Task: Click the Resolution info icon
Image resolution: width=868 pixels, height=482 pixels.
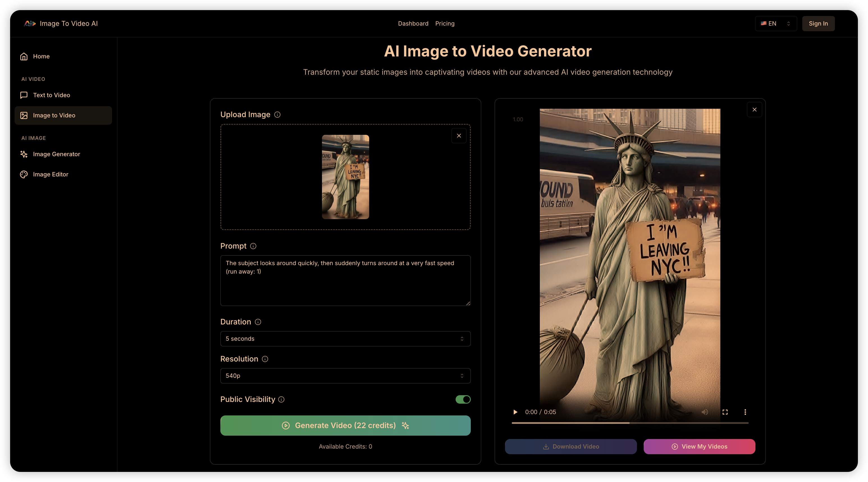Action: (265, 359)
